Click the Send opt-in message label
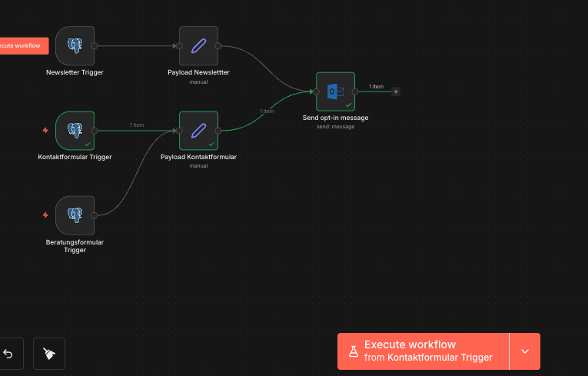 point(335,118)
